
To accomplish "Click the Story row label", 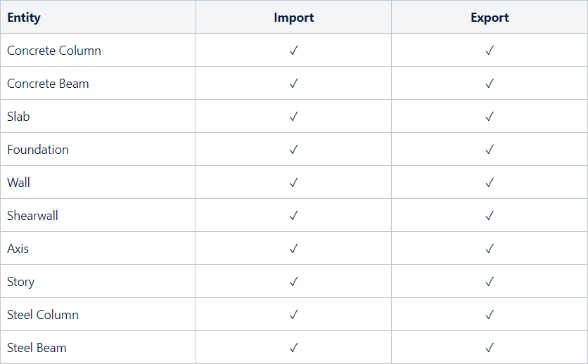I will tap(21, 282).
